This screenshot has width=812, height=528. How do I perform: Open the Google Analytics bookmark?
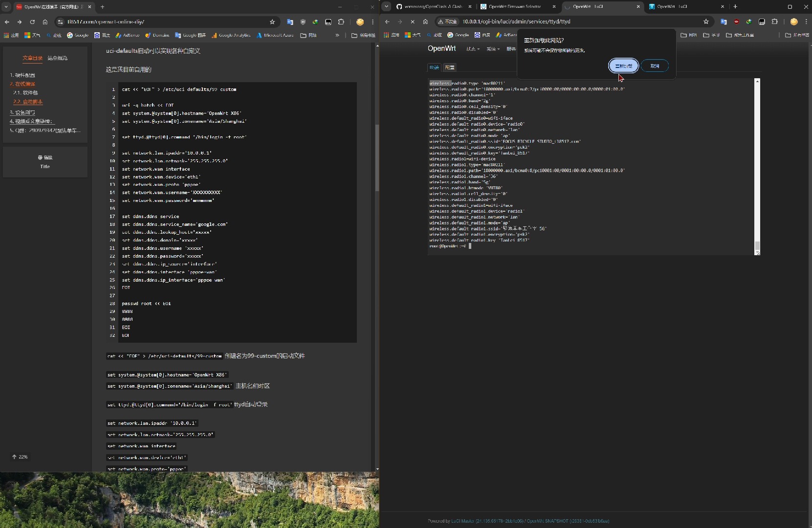click(x=231, y=35)
